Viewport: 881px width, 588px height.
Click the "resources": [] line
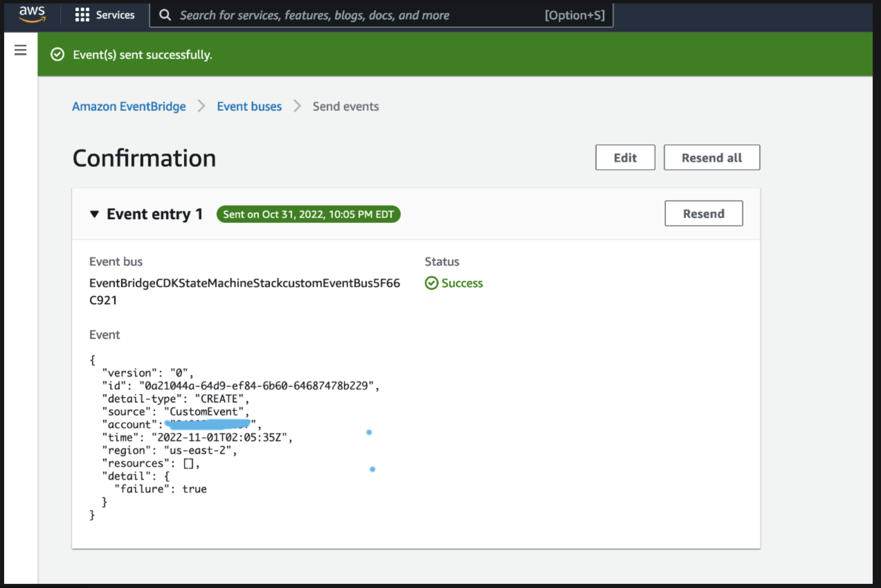click(x=151, y=463)
